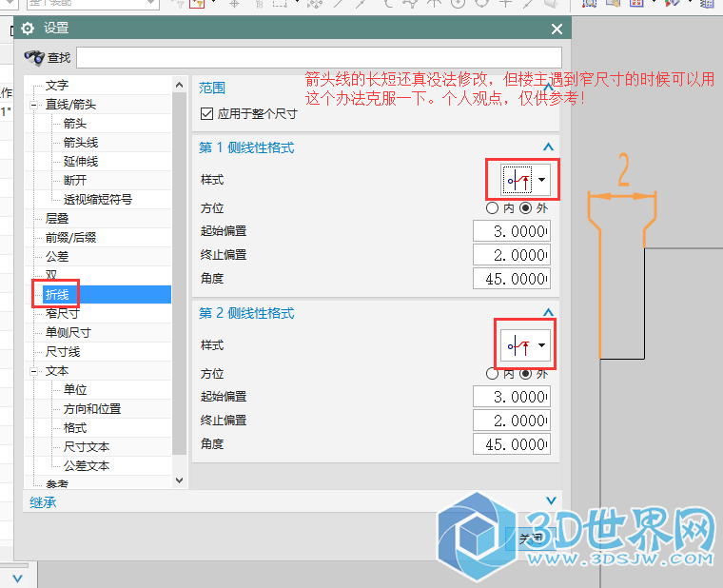Open side 1 样式 dropdown arrow
Viewport: 723px width, 588px height.
pyautogui.click(x=542, y=180)
